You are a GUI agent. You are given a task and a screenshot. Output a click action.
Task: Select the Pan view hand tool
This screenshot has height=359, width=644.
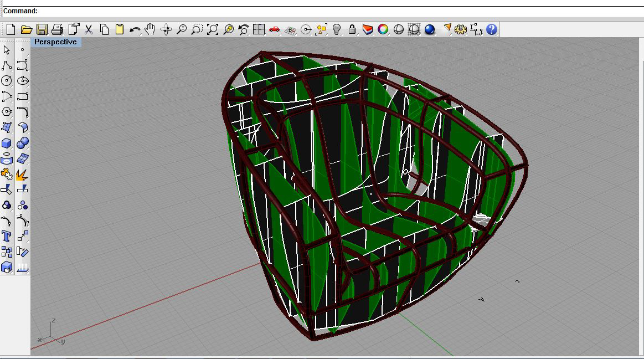(x=150, y=29)
